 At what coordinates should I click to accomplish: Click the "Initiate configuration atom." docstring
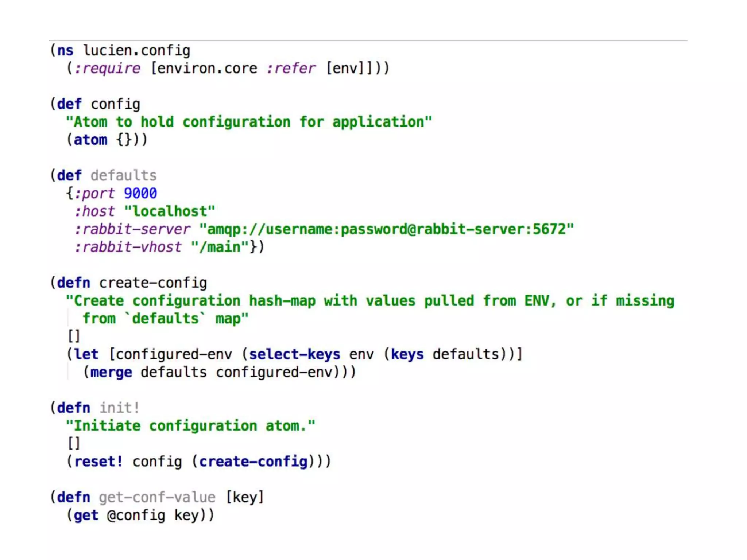[190, 426]
